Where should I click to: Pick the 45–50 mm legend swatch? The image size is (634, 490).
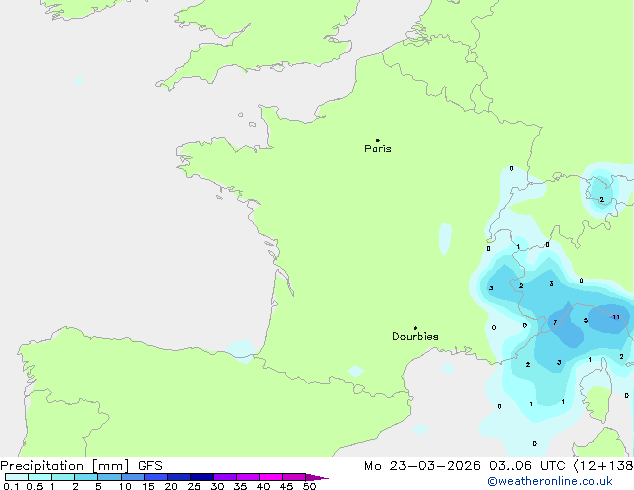pos(294,477)
